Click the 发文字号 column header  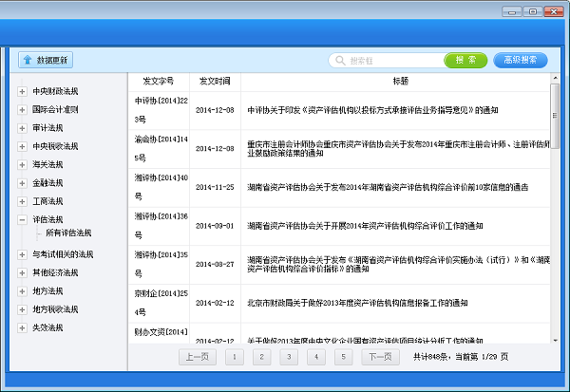pyautogui.click(x=159, y=81)
